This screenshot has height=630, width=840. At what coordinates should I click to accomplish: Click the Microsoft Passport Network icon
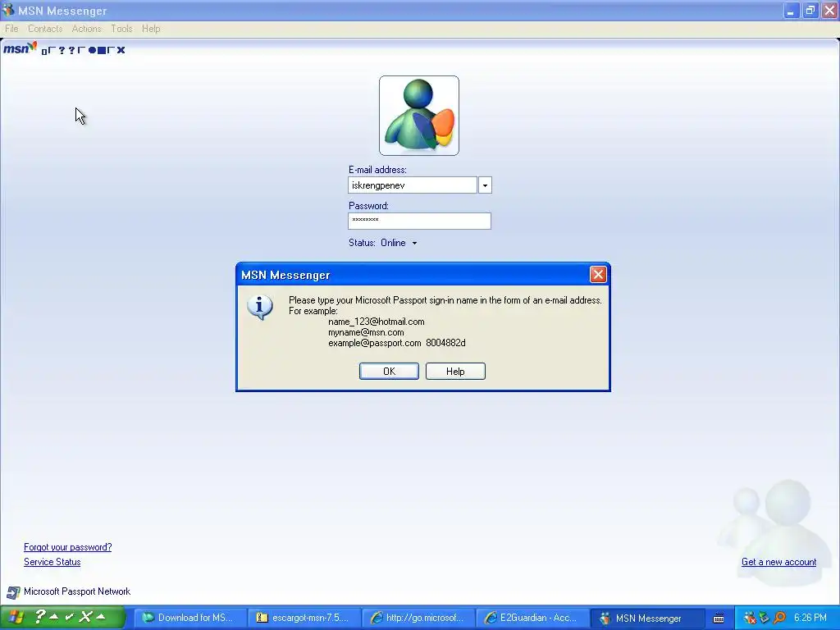(x=13, y=592)
